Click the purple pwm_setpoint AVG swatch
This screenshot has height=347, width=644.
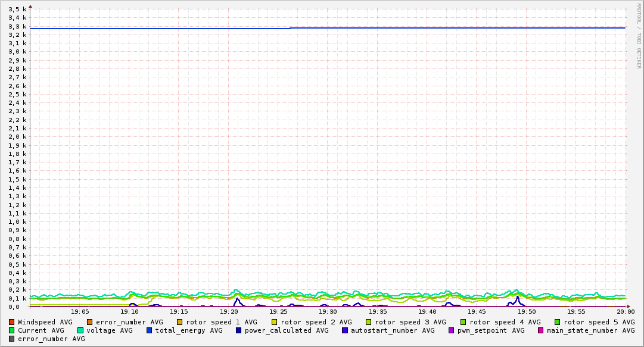[452, 330]
